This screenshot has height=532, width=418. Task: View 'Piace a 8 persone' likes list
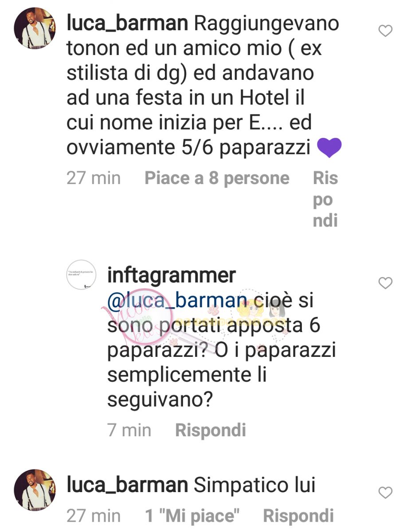click(217, 178)
